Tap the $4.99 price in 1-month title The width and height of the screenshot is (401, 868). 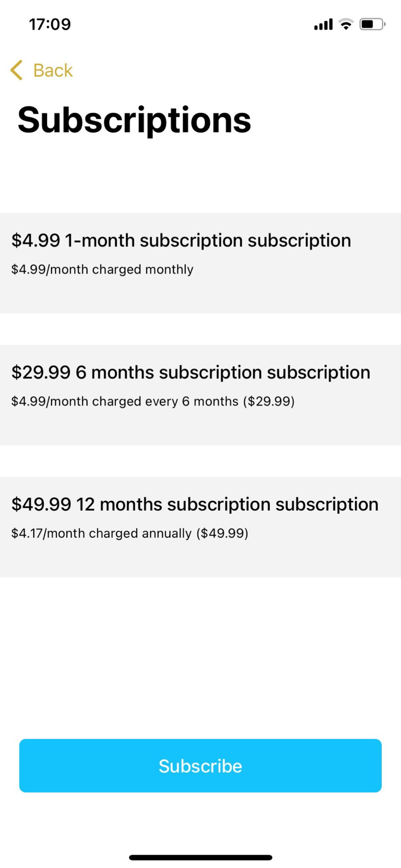pyautogui.click(x=36, y=240)
